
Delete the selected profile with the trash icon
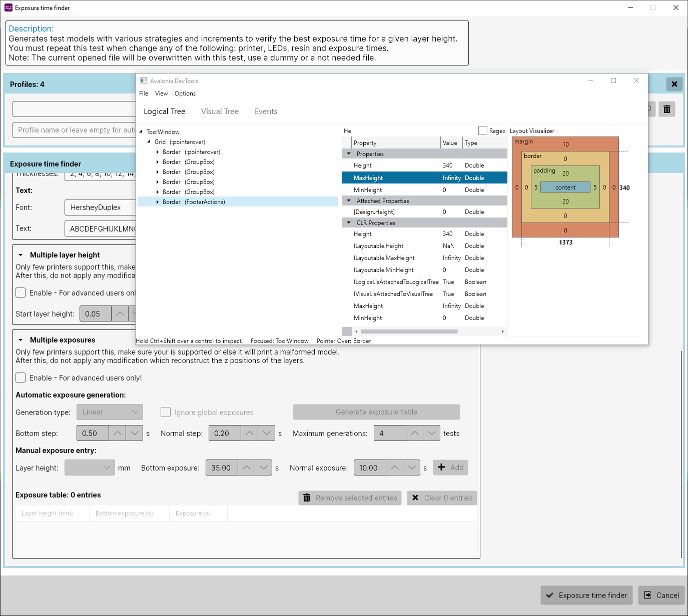click(x=666, y=109)
